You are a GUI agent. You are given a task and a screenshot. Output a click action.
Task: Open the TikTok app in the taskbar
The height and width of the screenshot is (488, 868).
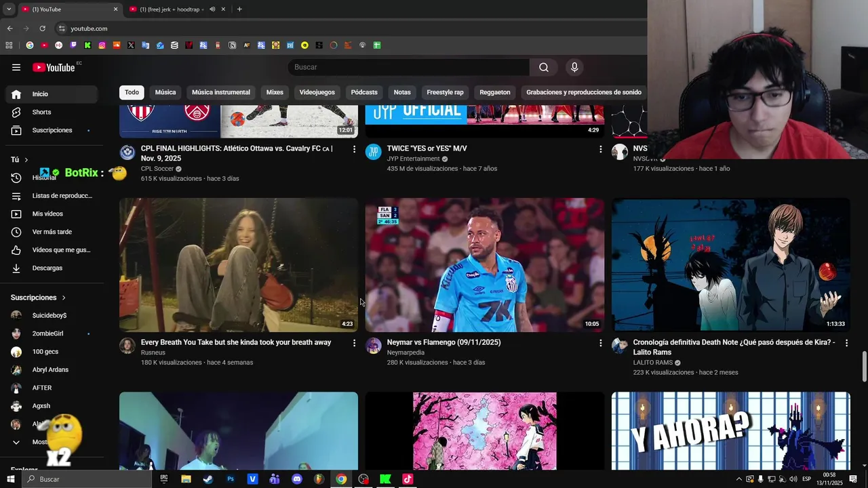click(x=408, y=479)
